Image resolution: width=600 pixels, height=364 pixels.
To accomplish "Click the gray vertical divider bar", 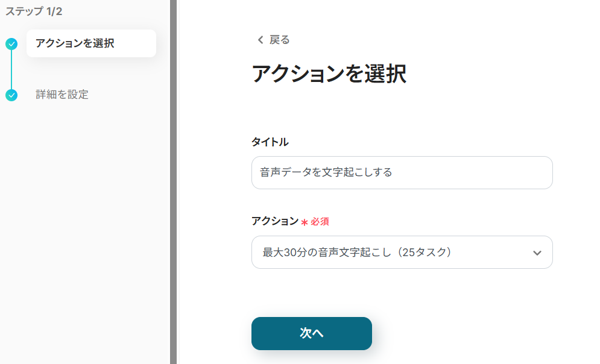I will coord(173,182).
